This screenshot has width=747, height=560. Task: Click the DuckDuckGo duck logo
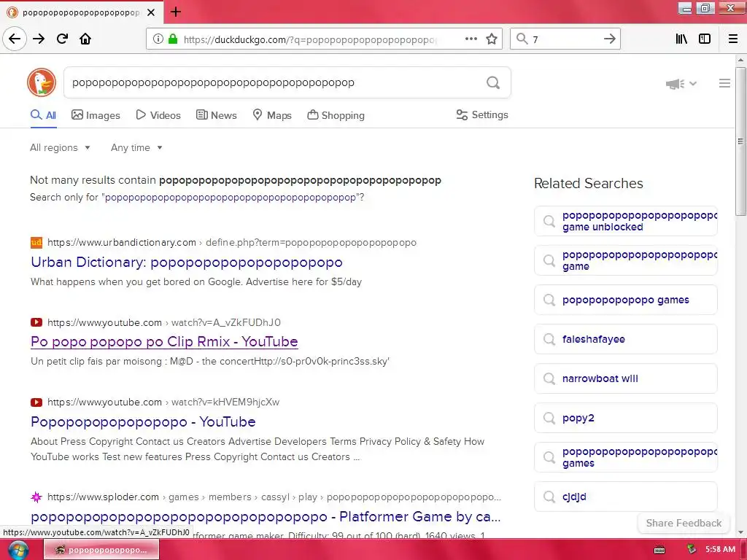pos(42,82)
